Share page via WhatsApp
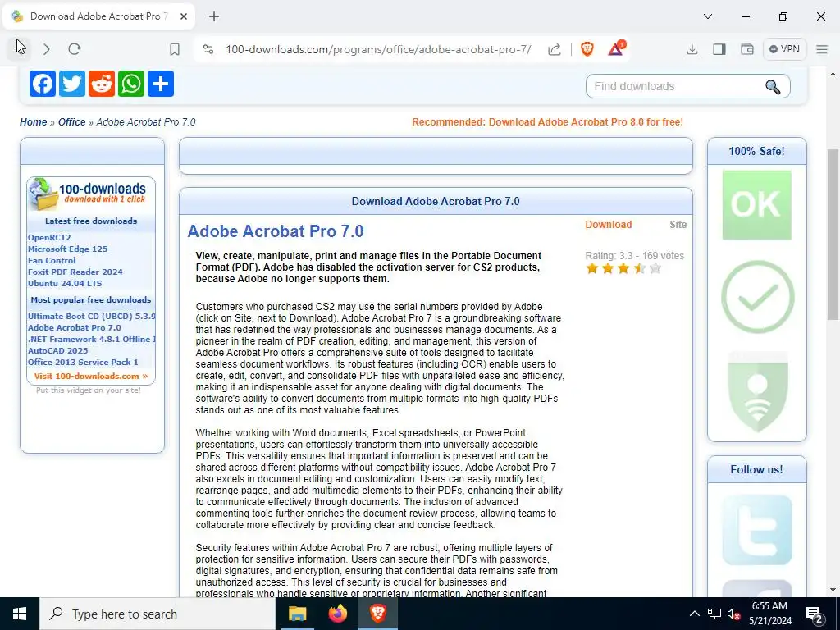The height and width of the screenshot is (630, 840). 131,84
